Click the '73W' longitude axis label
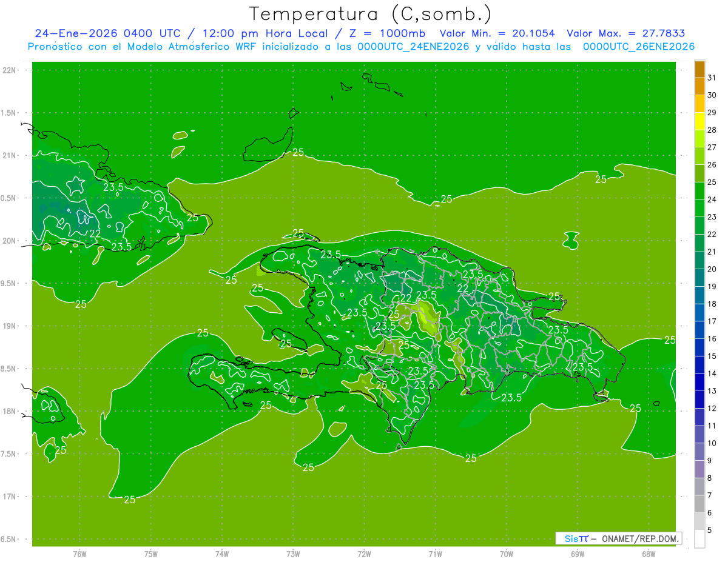 point(293,554)
